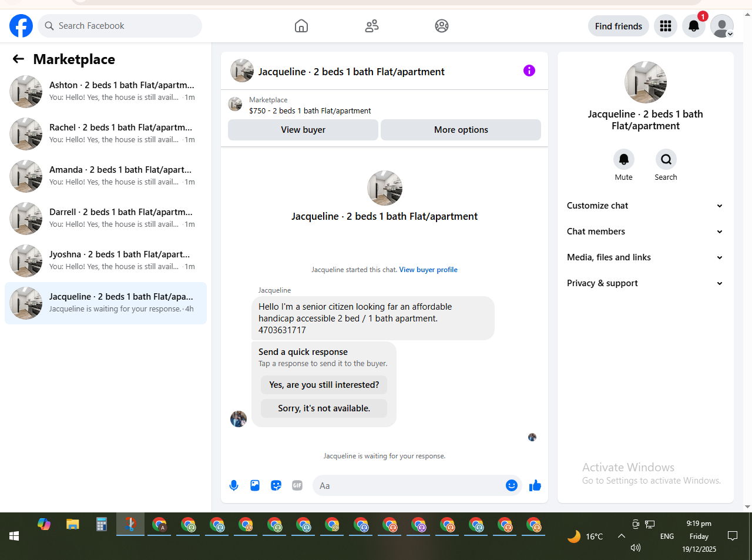Open the volume speaker tray icon
Screen dimensions: 752x560
pyautogui.click(x=635, y=548)
